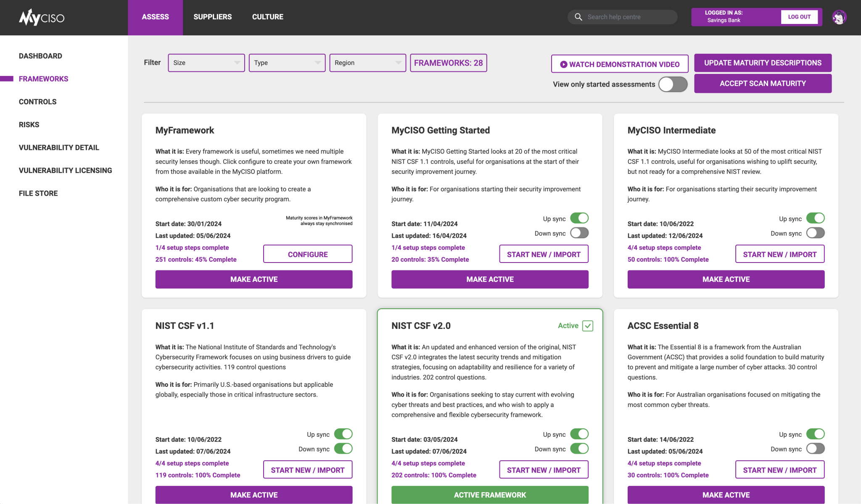
Task: Click the MyCISO Intermediate card title
Action: click(x=671, y=130)
